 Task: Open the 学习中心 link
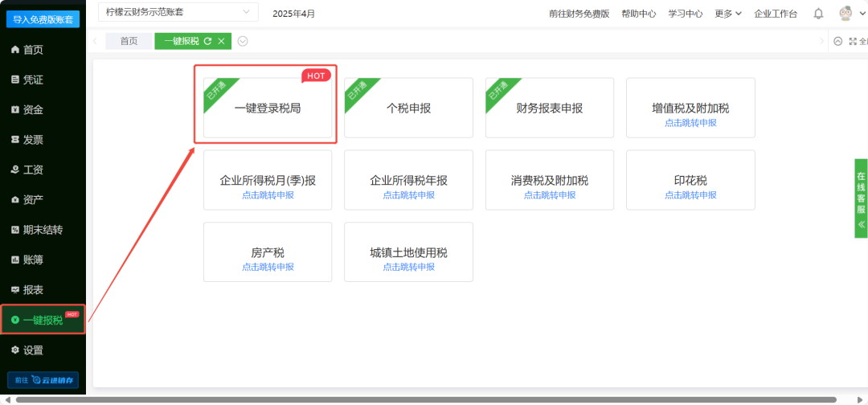coord(686,14)
